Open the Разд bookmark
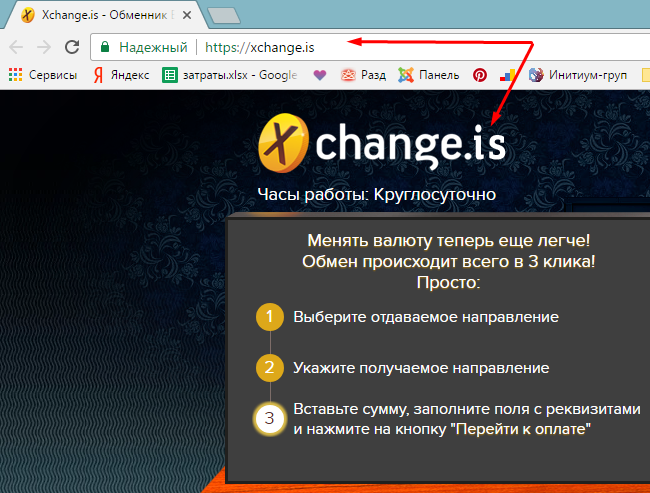Image resolution: width=650 pixels, height=493 pixels. 363,75
